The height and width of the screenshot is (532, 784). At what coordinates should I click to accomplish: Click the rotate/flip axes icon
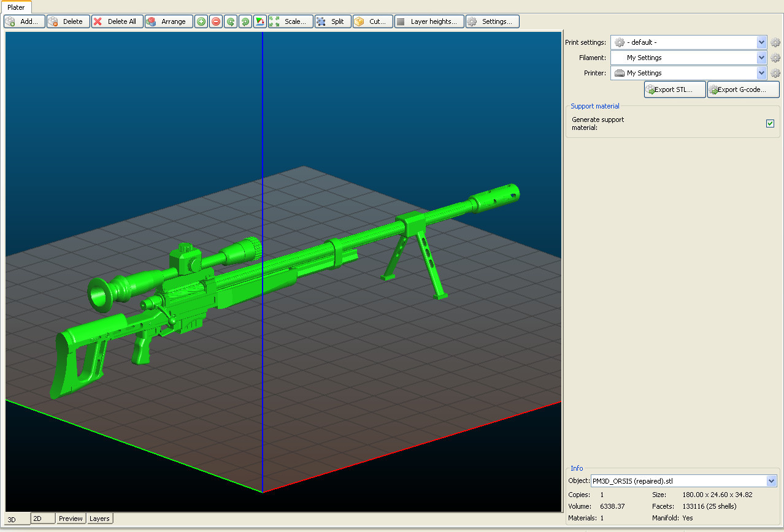[x=260, y=21]
